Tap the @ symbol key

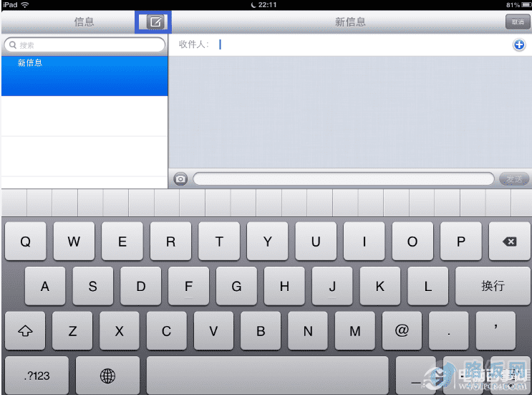[402, 330]
